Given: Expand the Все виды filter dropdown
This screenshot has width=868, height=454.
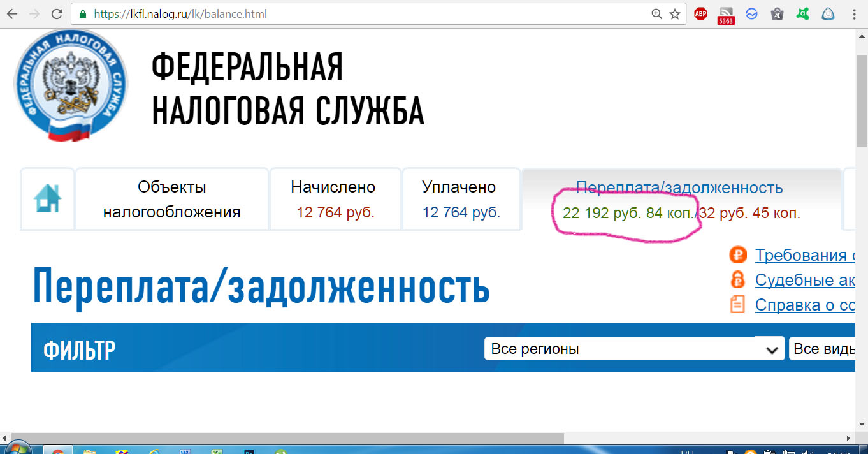Looking at the screenshot, I should [x=822, y=349].
